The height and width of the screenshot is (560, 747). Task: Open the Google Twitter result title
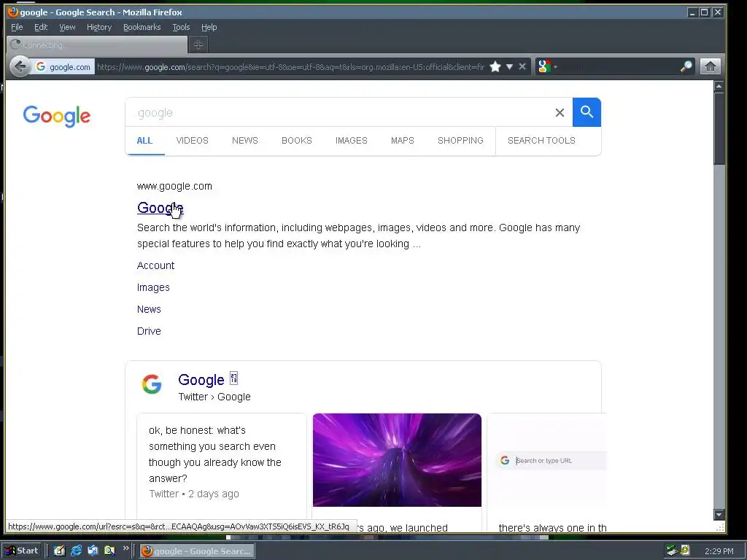click(201, 379)
